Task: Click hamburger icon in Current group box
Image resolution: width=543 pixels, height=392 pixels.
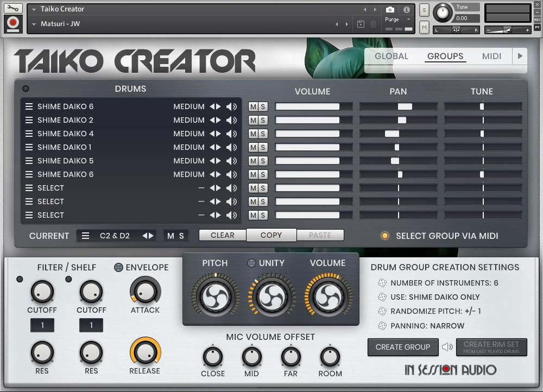Action: 86,236
